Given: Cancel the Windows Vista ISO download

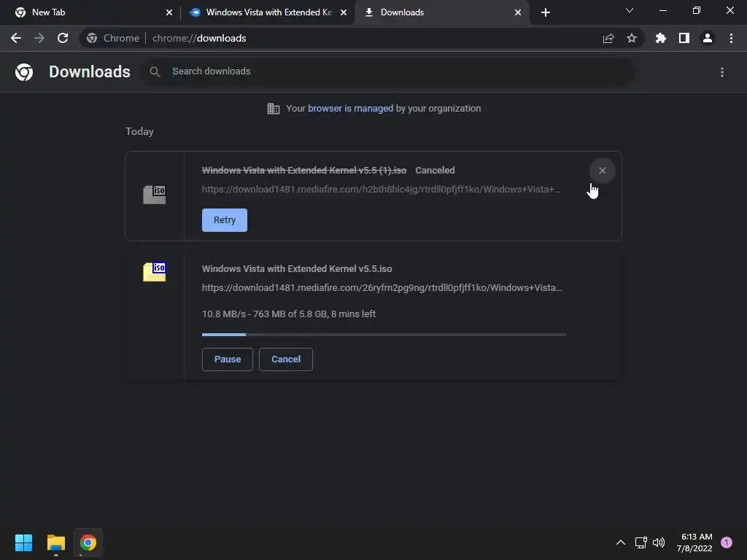Looking at the screenshot, I should [x=286, y=359].
